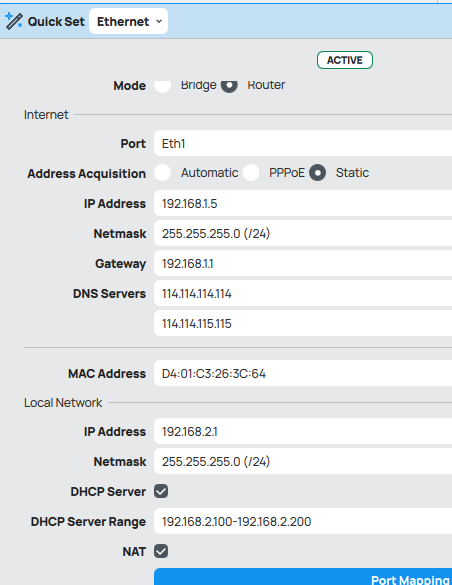
Task: Click the Gateway field 192.168.1.1
Action: click(303, 263)
